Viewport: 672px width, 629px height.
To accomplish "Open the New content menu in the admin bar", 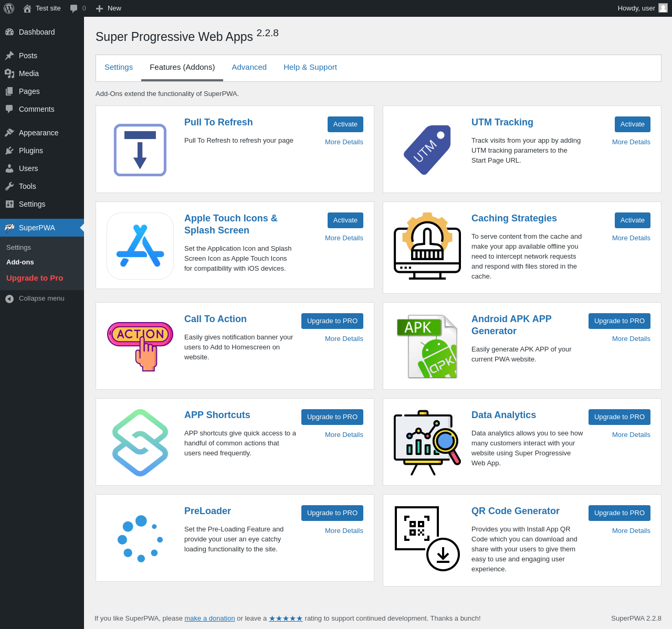I will [108, 8].
